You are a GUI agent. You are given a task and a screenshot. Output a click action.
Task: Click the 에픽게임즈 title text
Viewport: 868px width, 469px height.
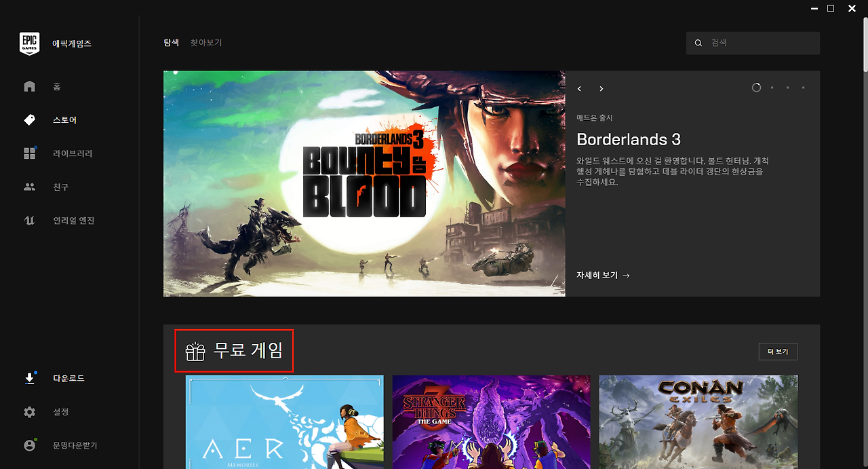point(72,43)
